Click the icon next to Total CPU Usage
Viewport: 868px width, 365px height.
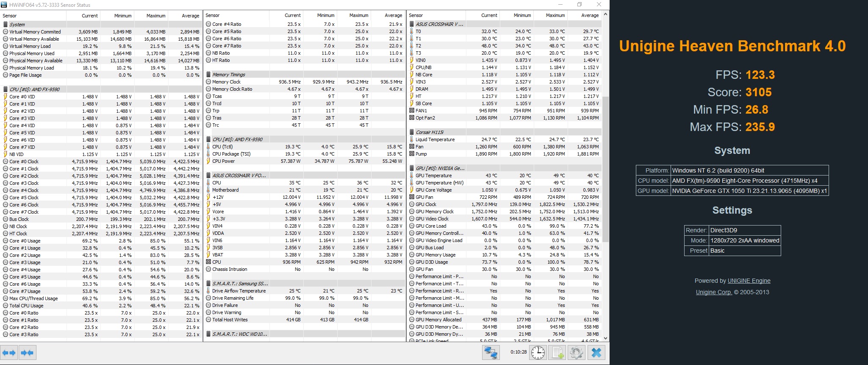[6, 306]
